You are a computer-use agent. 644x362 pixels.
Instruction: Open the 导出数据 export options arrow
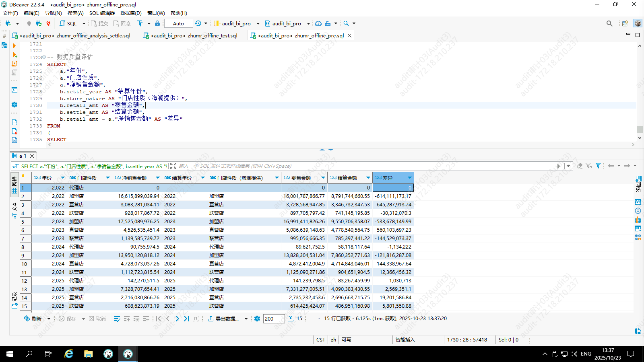pos(246,319)
